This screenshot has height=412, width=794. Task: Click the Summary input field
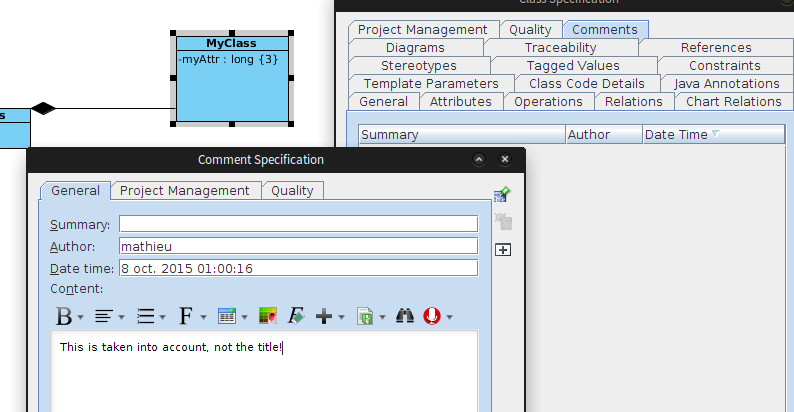298,224
